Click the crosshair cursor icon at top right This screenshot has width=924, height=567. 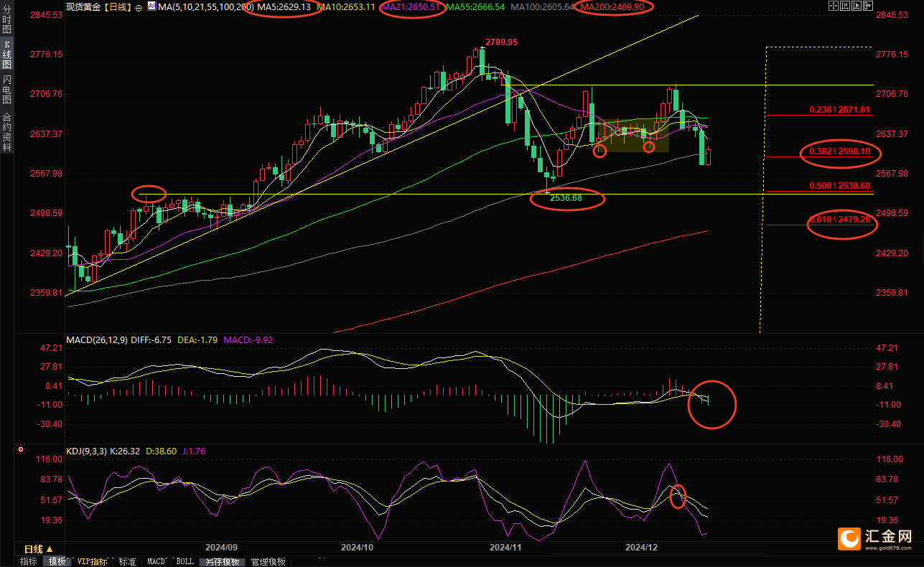pyautogui.click(x=834, y=6)
